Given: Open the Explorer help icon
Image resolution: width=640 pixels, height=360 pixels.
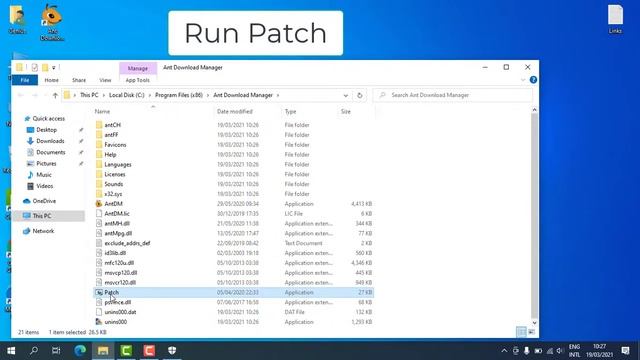Looking at the screenshot, I should (x=533, y=80).
